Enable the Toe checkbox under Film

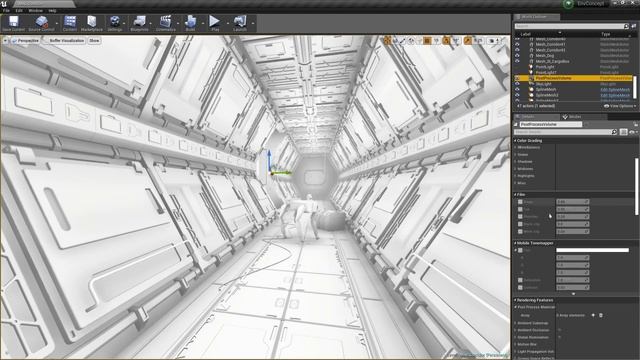(x=520, y=209)
